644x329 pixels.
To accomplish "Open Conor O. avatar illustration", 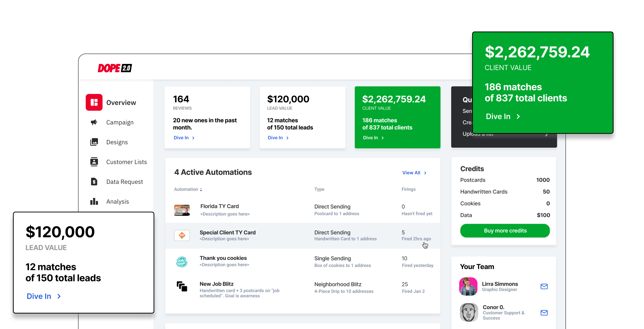I will coord(469,312).
